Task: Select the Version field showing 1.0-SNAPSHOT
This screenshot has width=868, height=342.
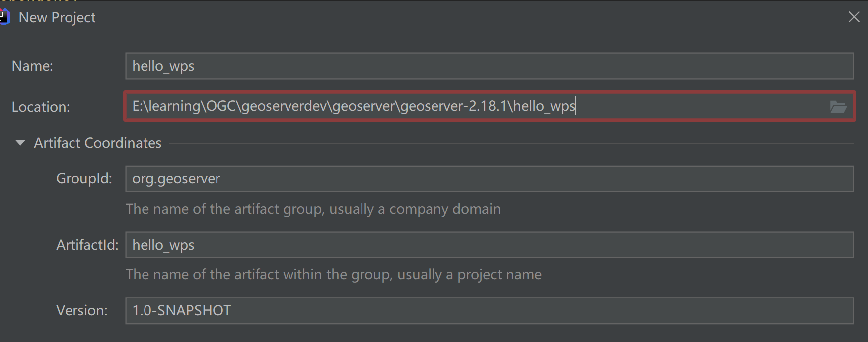Action: [x=489, y=311]
